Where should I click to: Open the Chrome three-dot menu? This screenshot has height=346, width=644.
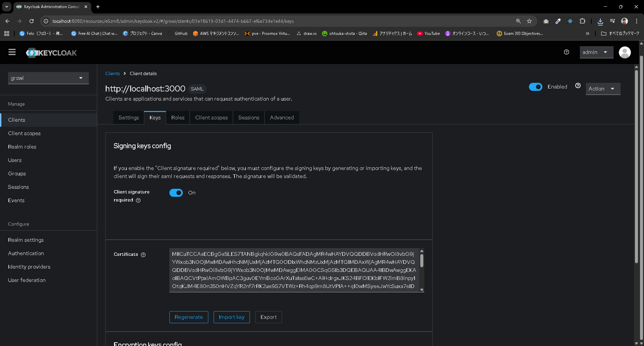click(637, 21)
